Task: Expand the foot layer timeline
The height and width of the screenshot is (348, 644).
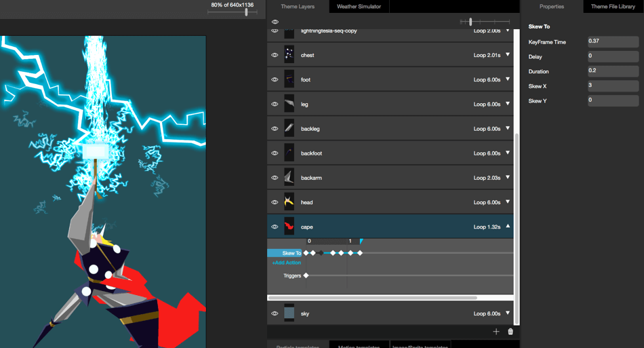Action: click(508, 79)
